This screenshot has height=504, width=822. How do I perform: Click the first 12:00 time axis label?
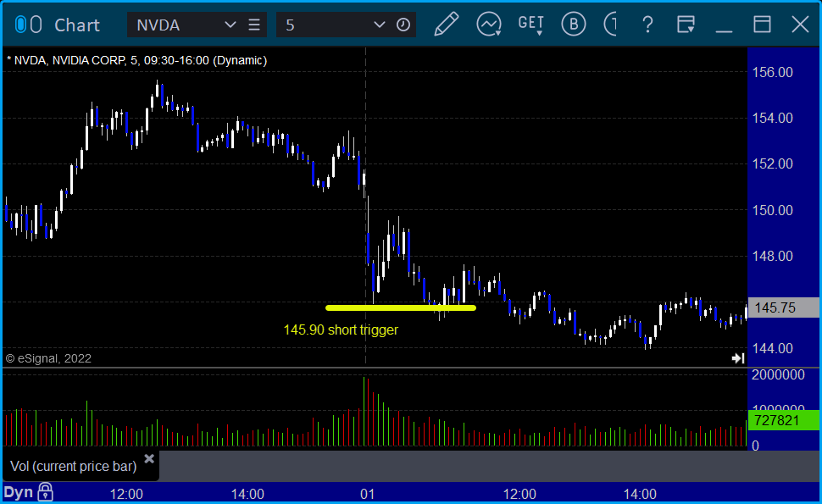[x=126, y=494]
